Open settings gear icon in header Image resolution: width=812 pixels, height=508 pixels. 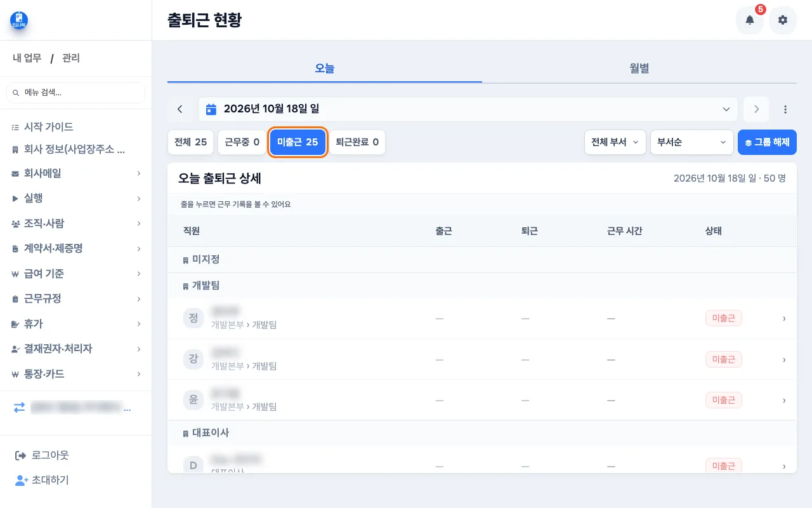click(x=783, y=20)
